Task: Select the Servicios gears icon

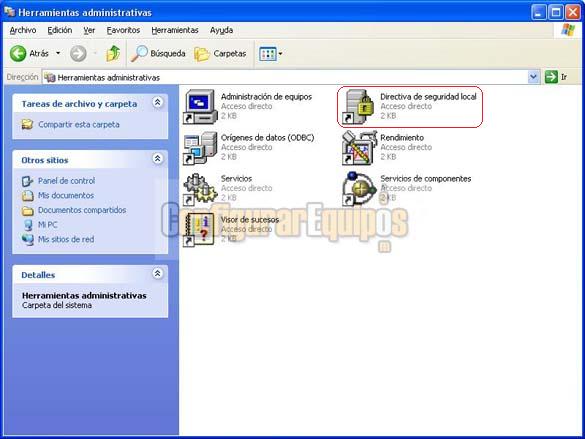Action: click(x=200, y=189)
